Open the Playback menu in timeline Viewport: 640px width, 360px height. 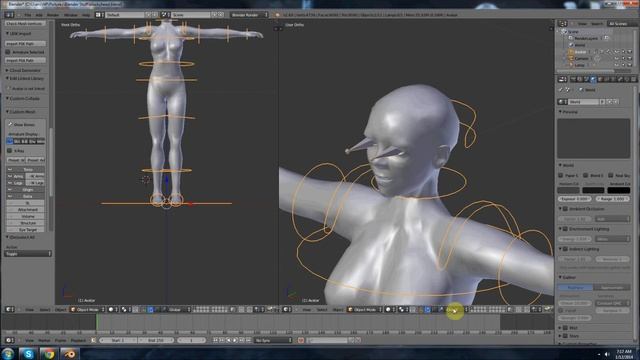click(x=78, y=340)
